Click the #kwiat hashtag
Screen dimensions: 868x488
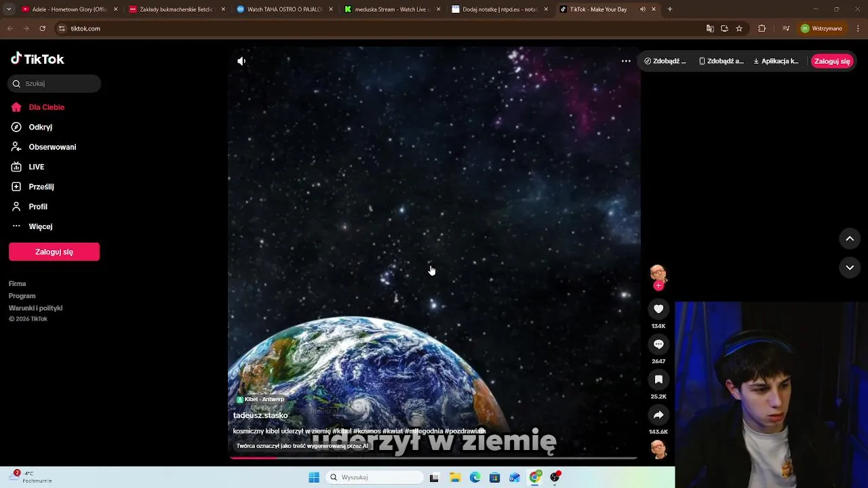click(393, 431)
